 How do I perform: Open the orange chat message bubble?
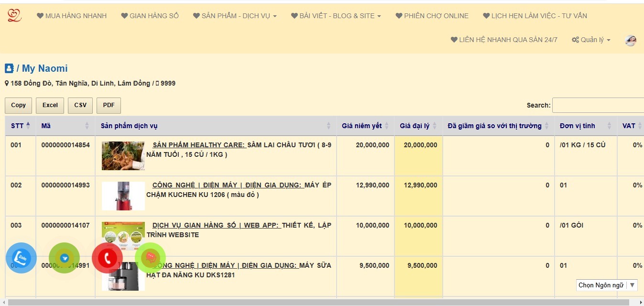151,258
